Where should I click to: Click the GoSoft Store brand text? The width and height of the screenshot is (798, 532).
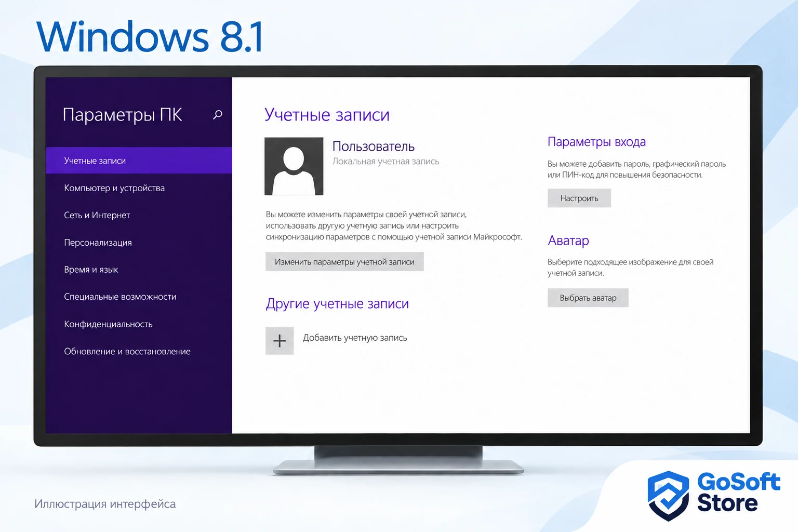(738, 493)
